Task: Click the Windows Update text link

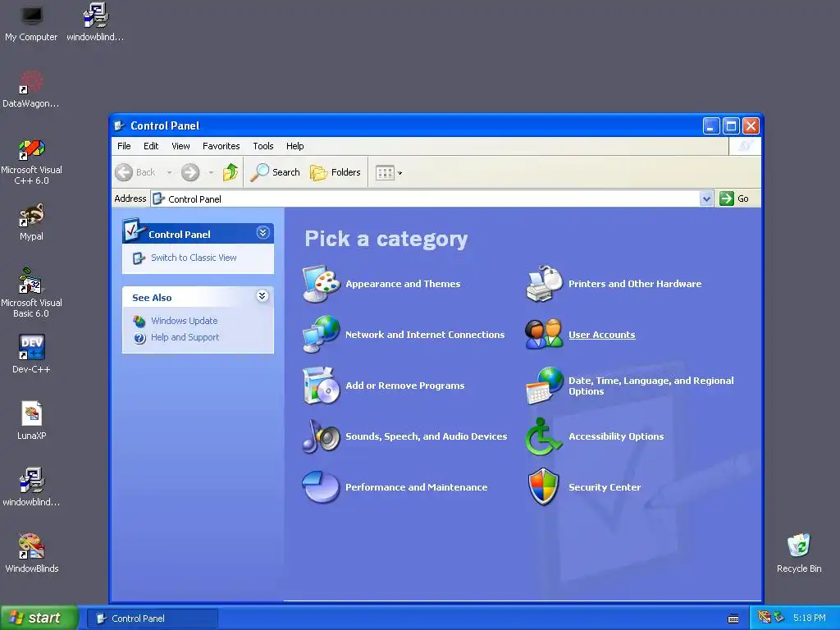Action: pyautogui.click(x=185, y=321)
